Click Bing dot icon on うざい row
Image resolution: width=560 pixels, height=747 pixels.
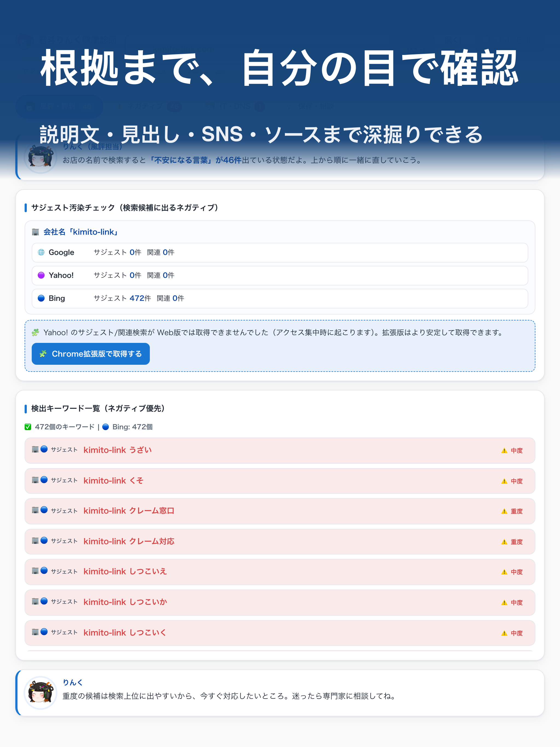click(x=44, y=449)
